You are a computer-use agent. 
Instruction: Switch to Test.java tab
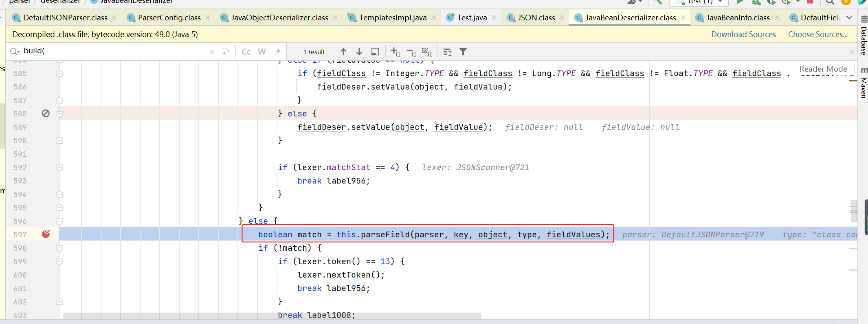(472, 18)
